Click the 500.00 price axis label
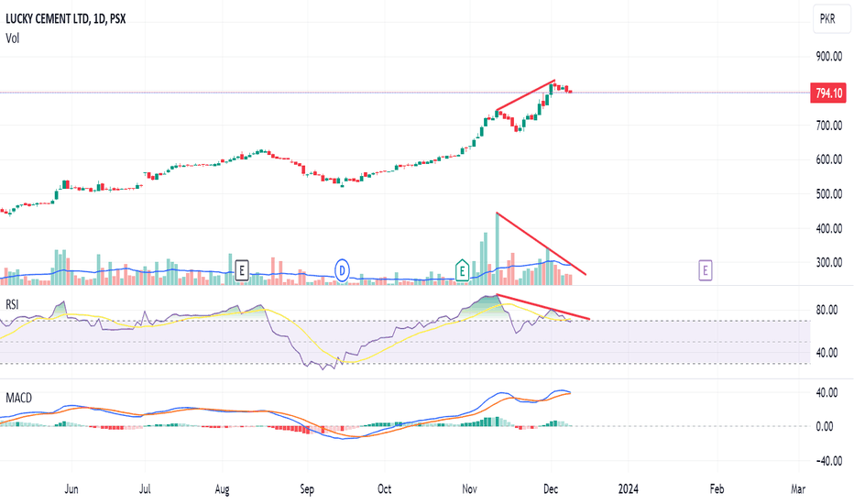This screenshot has height=504, width=854. pyautogui.click(x=829, y=194)
